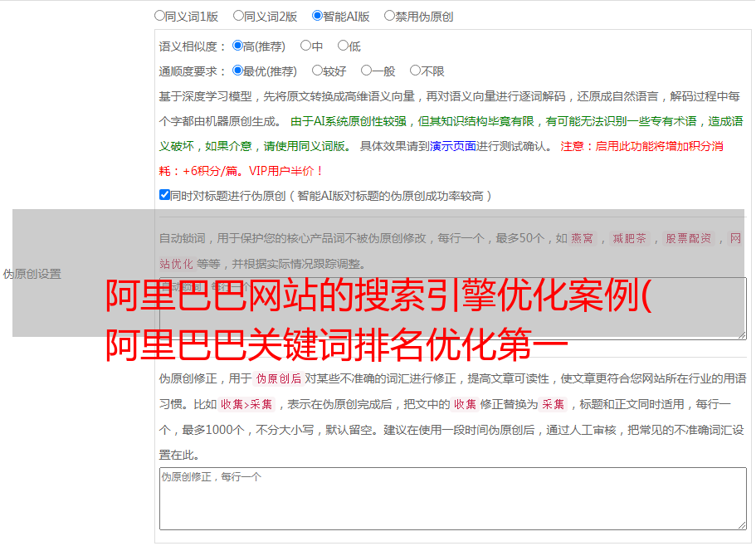This screenshot has width=756, height=546.
Task: Select 禁用伪原创 radio option
Action: [389, 16]
